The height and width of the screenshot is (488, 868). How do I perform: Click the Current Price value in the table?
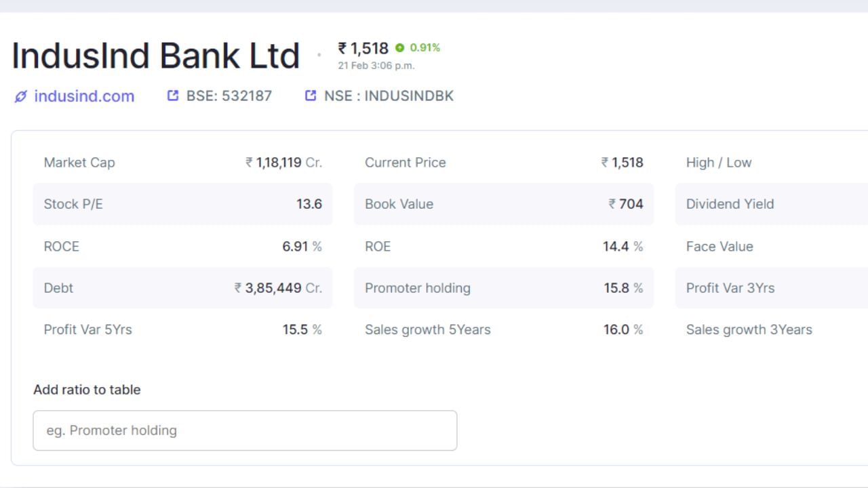click(622, 163)
